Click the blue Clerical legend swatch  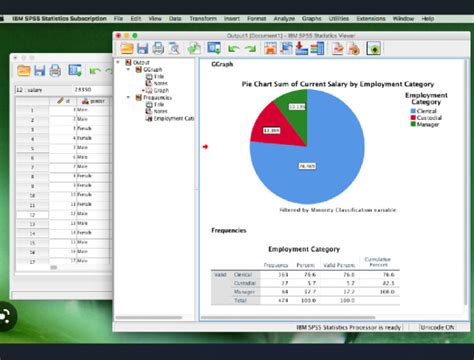pos(413,111)
